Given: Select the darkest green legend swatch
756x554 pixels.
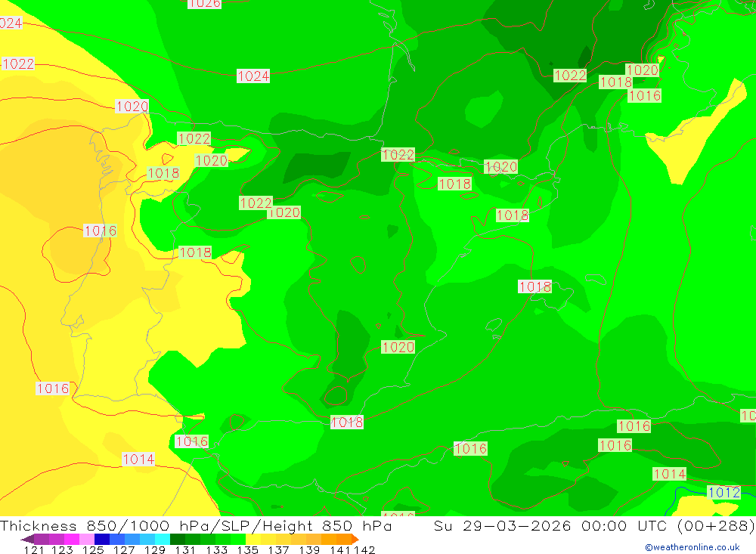Looking at the screenshot, I should [178, 539].
